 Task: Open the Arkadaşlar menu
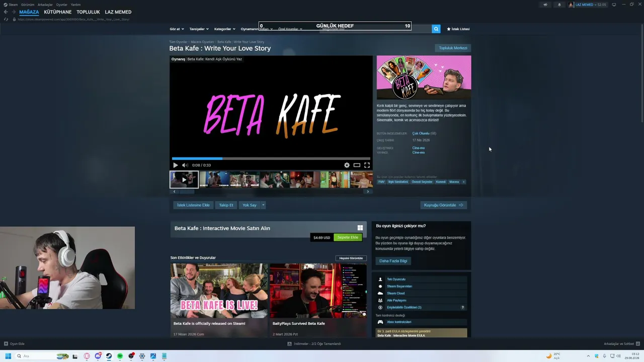point(45,5)
